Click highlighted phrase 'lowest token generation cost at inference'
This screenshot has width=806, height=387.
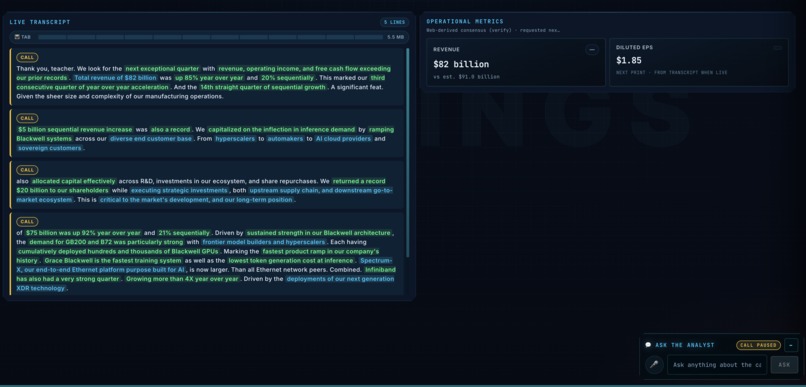[291, 261]
